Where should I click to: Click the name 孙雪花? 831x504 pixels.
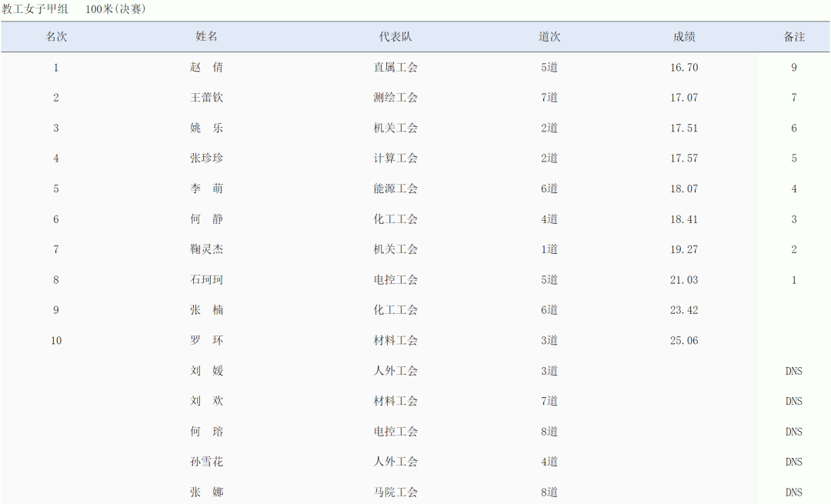point(207,462)
